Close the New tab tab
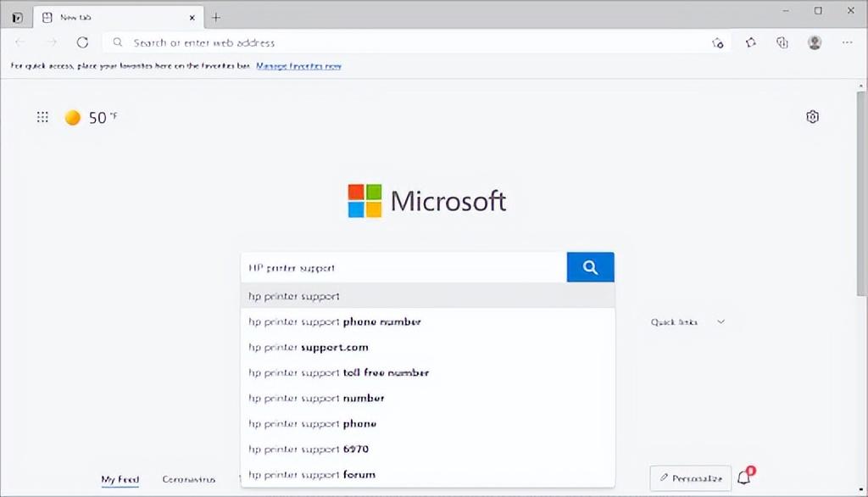Screen dimensions: 868x497 click(x=192, y=18)
